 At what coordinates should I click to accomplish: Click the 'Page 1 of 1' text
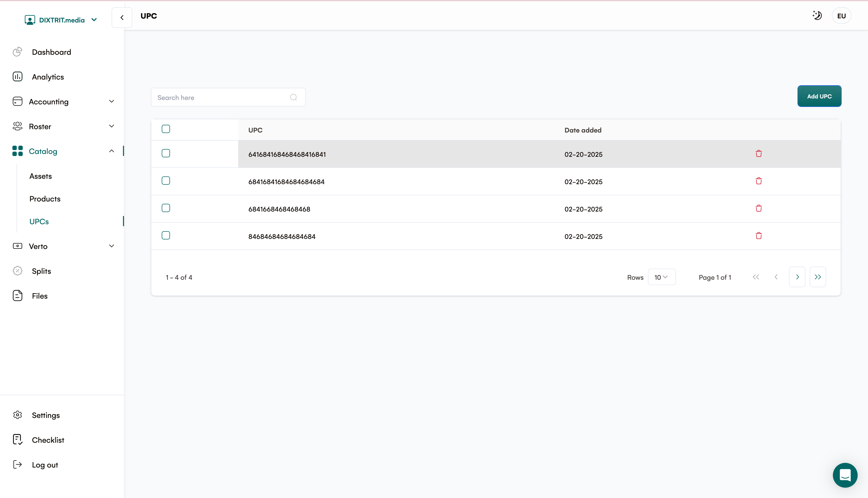tap(715, 277)
